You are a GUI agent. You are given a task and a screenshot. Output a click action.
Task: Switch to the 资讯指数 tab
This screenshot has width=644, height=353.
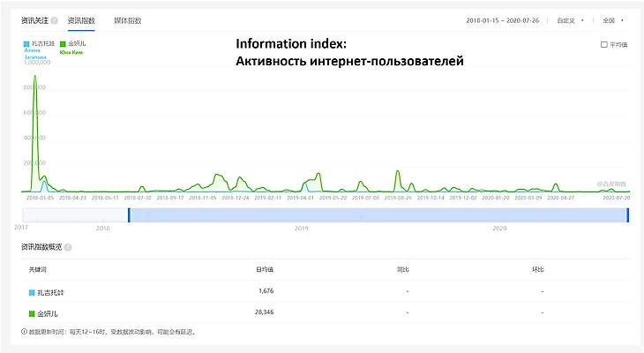[81, 20]
